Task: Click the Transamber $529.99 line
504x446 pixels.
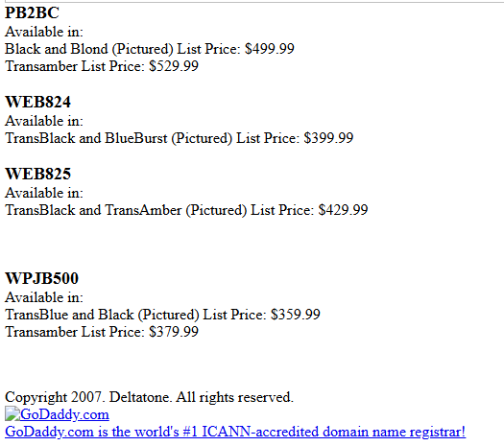Action: point(102,66)
